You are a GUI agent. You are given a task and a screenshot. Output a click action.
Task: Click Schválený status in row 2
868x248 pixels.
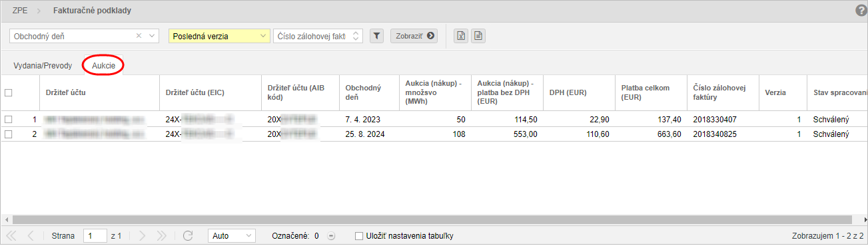tap(831, 134)
